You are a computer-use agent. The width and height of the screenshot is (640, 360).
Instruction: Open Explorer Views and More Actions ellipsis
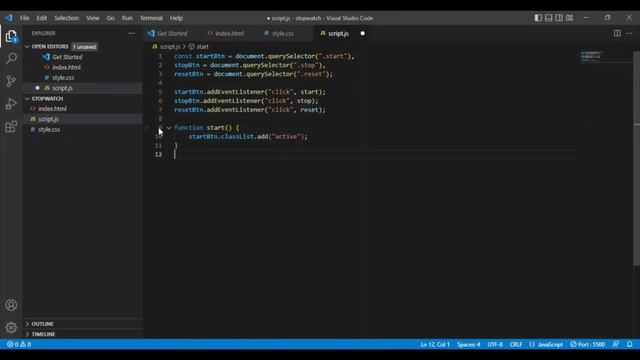131,33
